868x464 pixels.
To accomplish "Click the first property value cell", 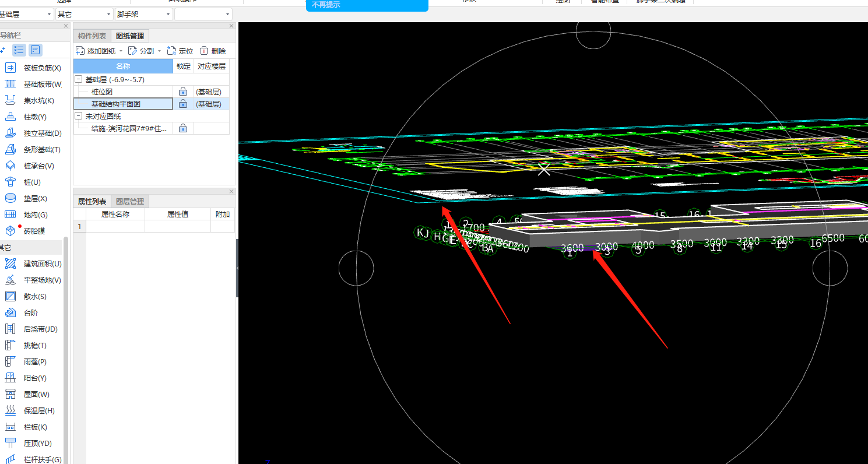I will (x=178, y=226).
